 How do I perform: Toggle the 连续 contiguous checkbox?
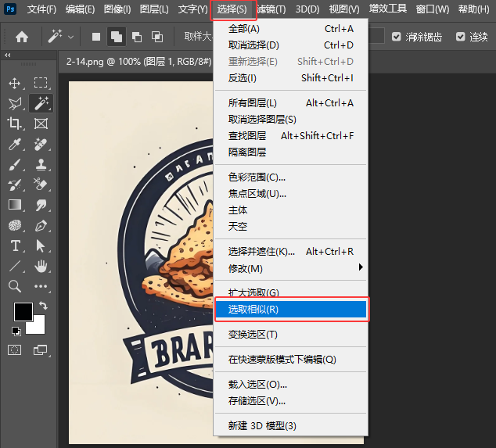[461, 37]
